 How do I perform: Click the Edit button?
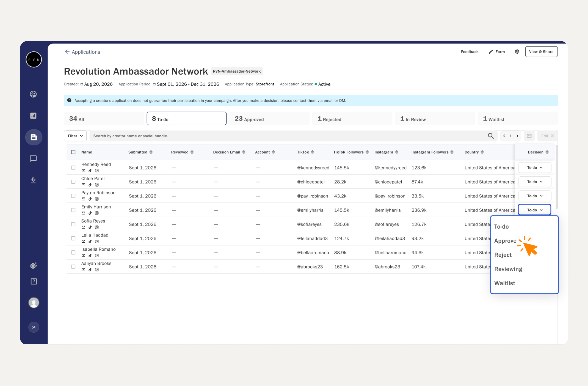point(547,136)
